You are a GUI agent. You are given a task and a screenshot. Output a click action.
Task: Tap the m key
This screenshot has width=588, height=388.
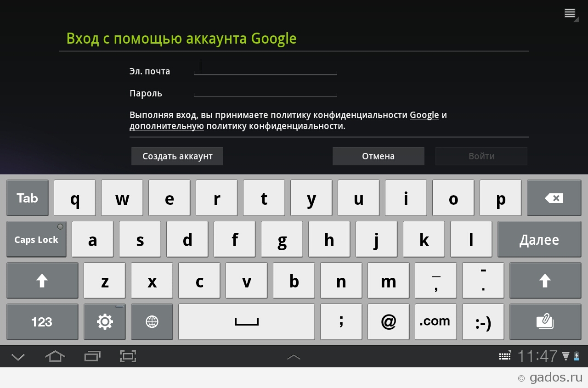(389, 281)
